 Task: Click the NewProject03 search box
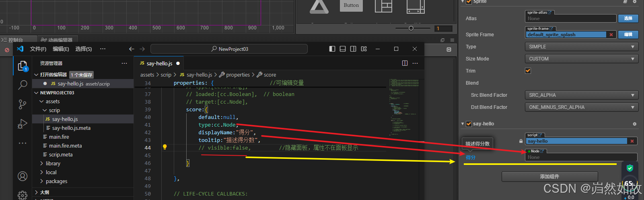[x=229, y=49]
